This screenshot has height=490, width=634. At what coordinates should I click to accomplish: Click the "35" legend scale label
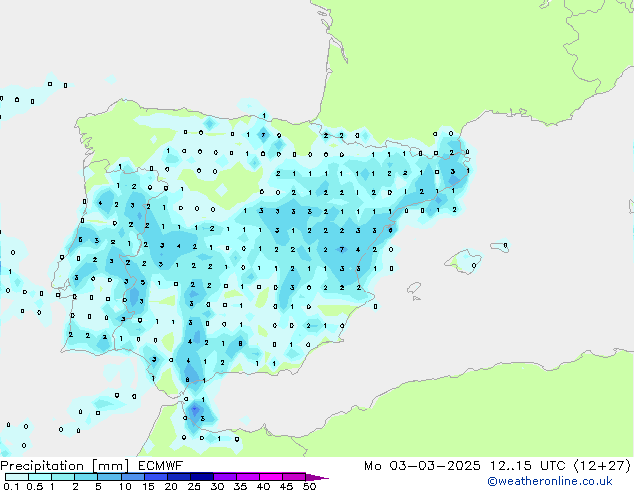(x=240, y=486)
